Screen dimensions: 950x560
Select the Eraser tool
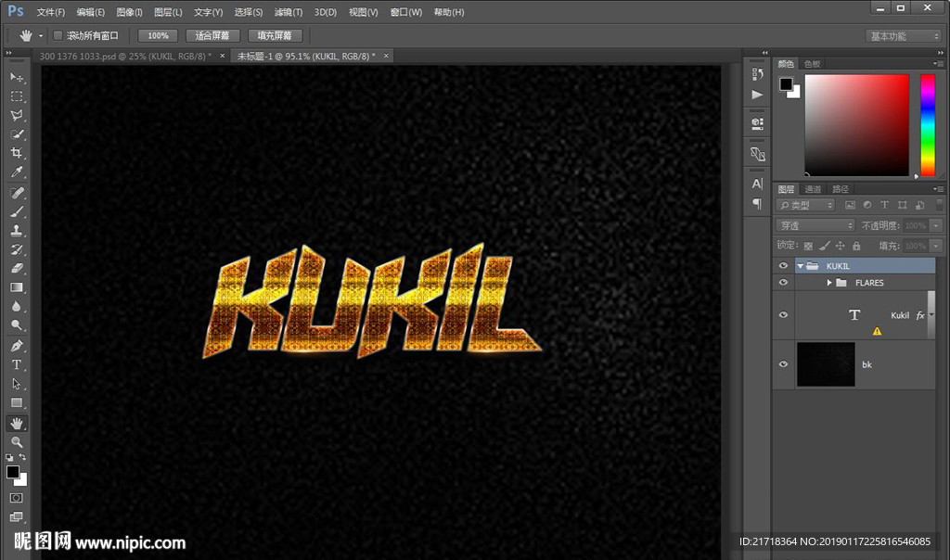(17, 268)
